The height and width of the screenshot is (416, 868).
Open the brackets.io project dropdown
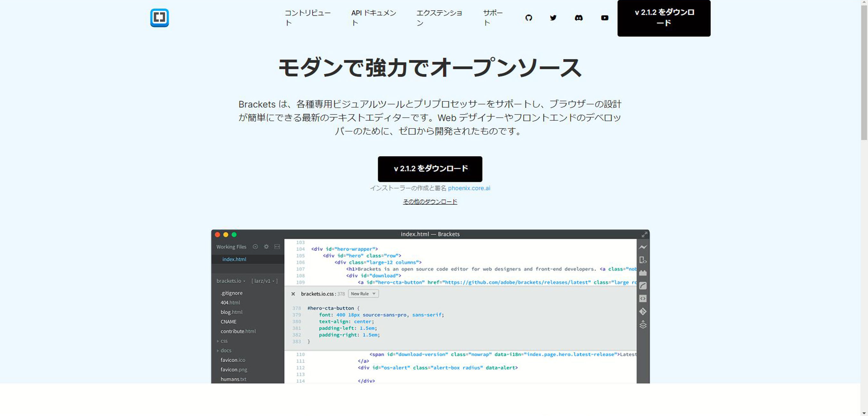click(231, 281)
